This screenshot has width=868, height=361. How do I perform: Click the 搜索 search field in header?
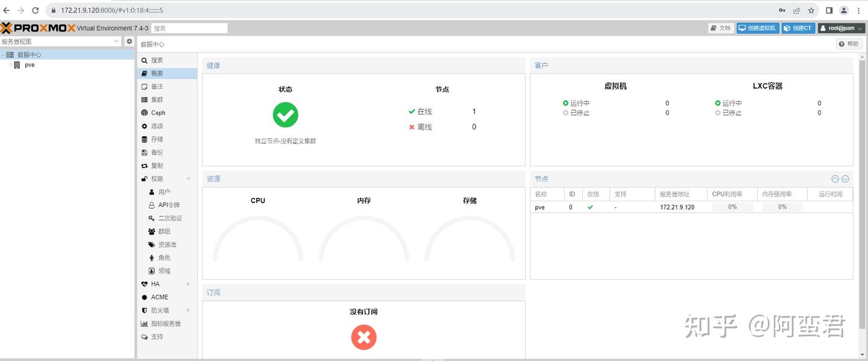tap(189, 28)
